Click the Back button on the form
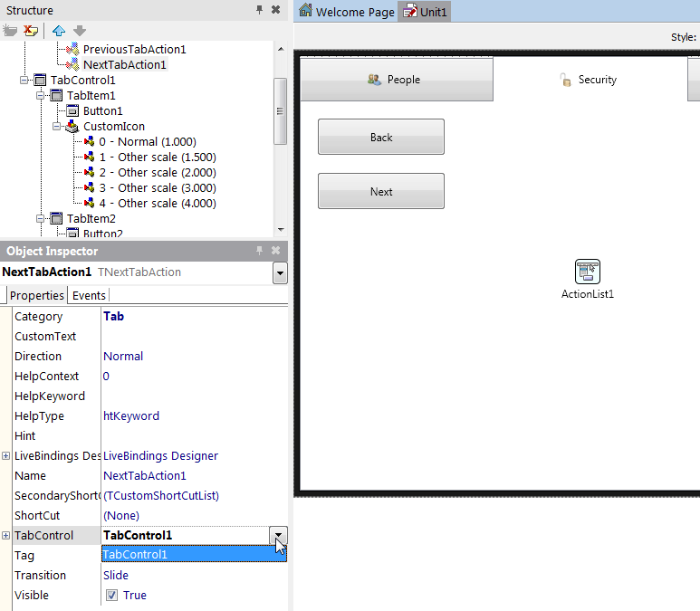The width and height of the screenshot is (700, 611). point(381,138)
